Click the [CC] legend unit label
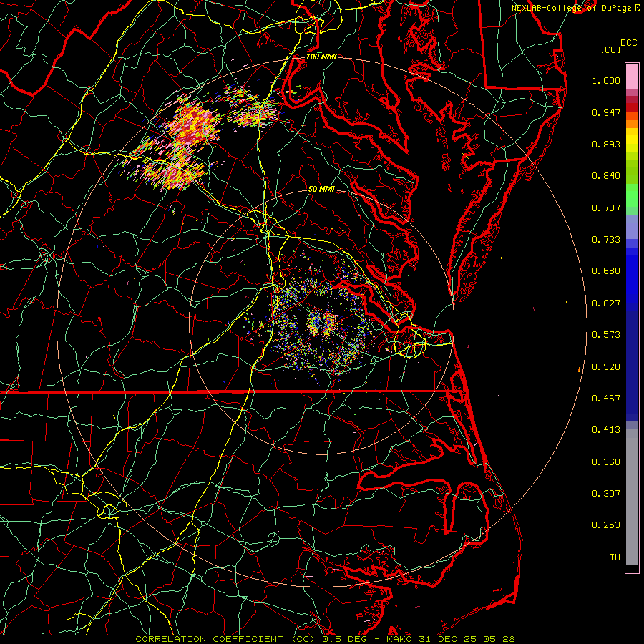 click(610, 49)
